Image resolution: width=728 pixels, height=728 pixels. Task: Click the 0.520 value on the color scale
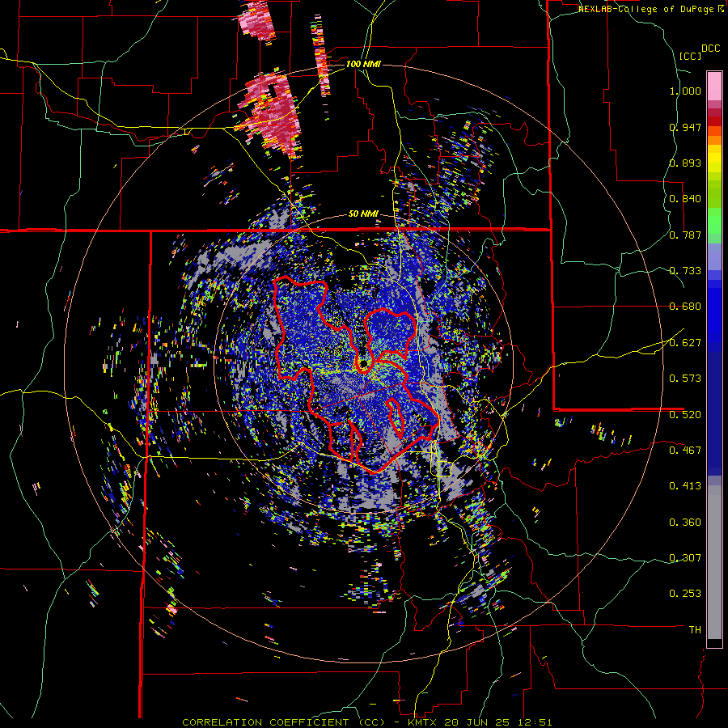685,415
